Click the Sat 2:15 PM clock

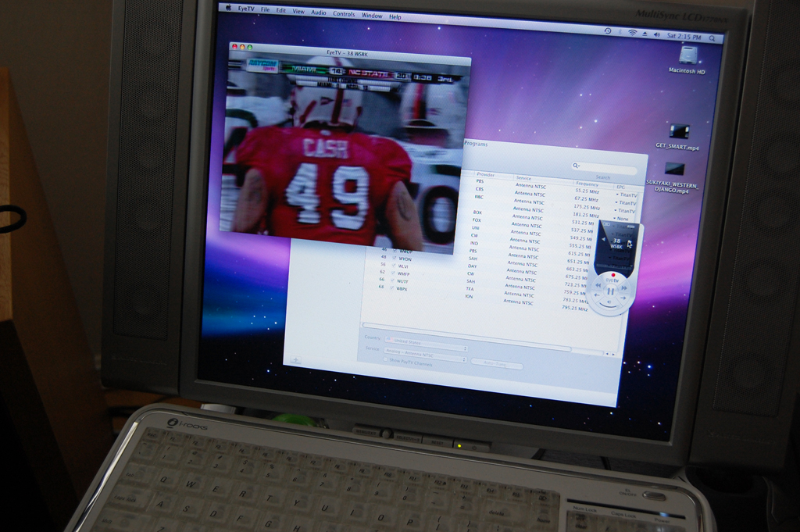point(684,37)
